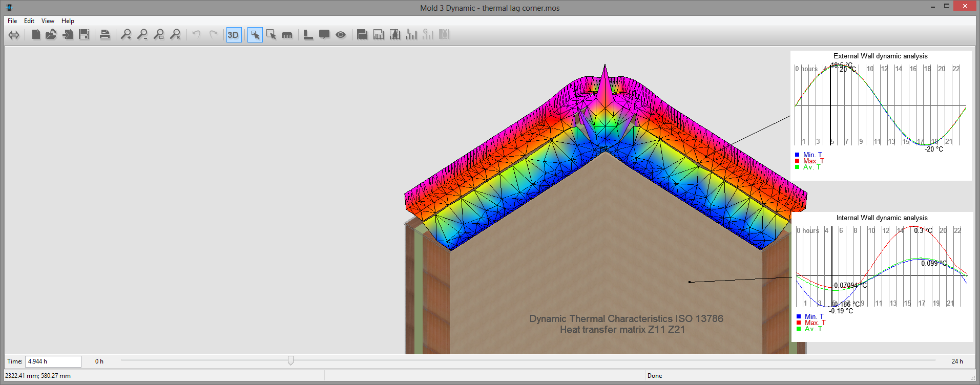The image size is (980, 385).
Task: Open the File menu
Action: pyautogui.click(x=12, y=21)
